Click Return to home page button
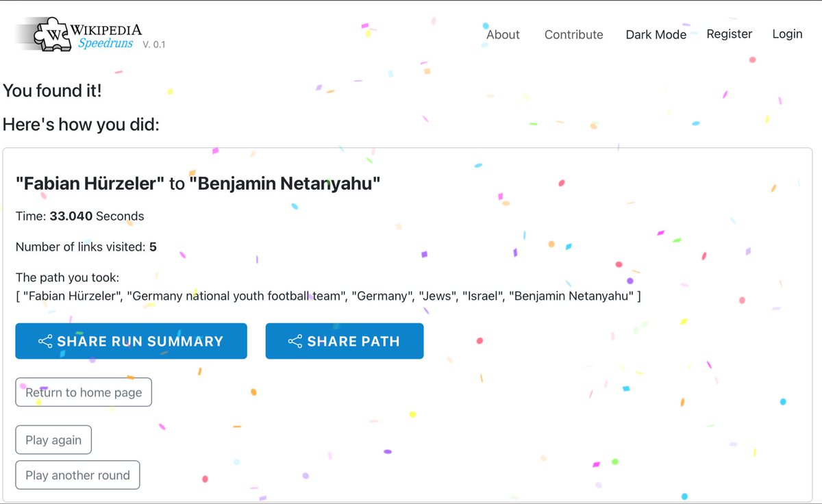822x504 pixels. click(84, 392)
